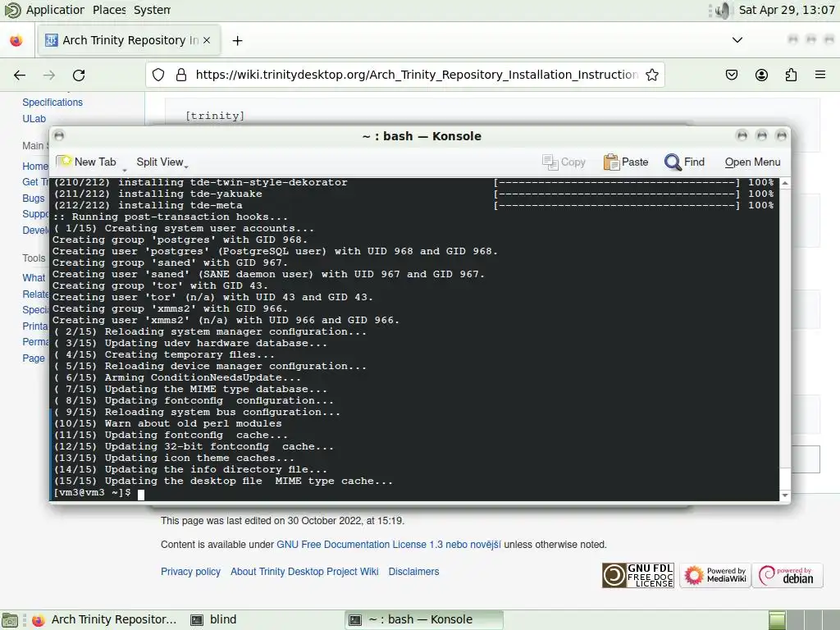The image size is (840, 630).
Task: Click the clock showing Sat Apr 29
Action: tap(787, 10)
